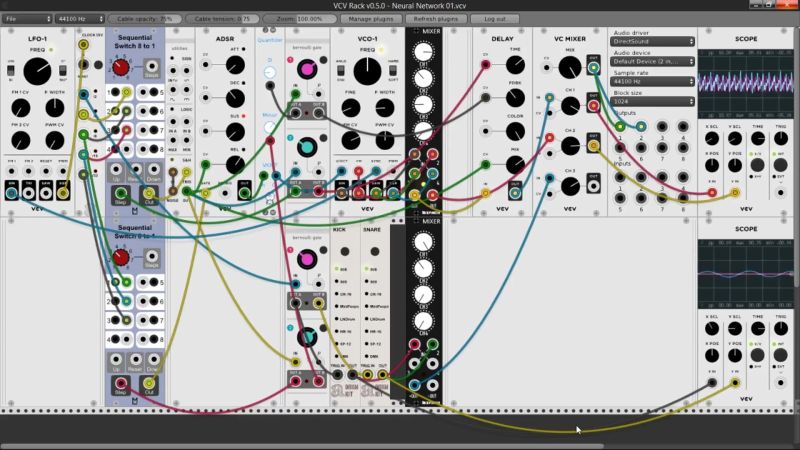
Task: Click the LFO-1 TRI output jack
Action: pos(29,193)
